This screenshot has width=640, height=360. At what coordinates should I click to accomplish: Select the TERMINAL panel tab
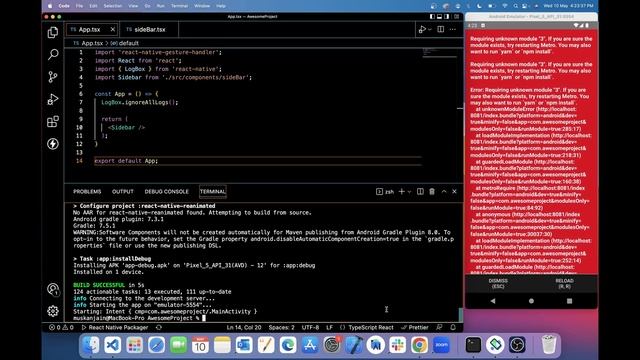(213, 191)
